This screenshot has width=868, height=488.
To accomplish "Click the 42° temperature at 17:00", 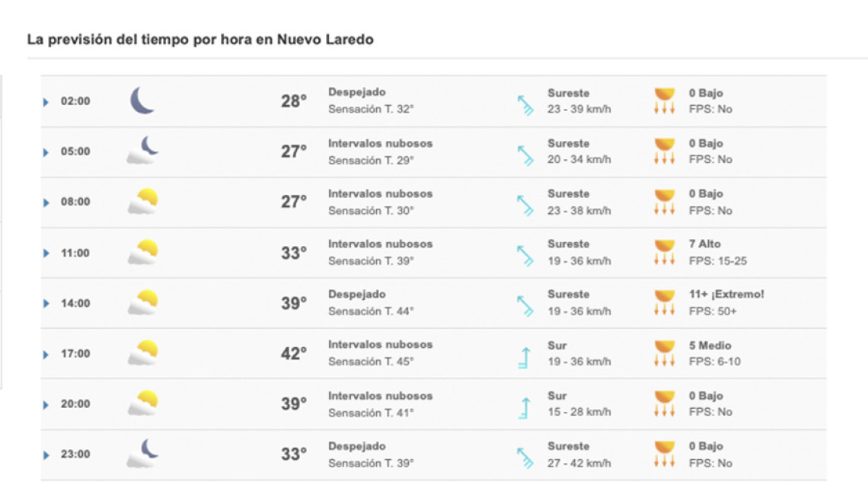I will point(293,354).
